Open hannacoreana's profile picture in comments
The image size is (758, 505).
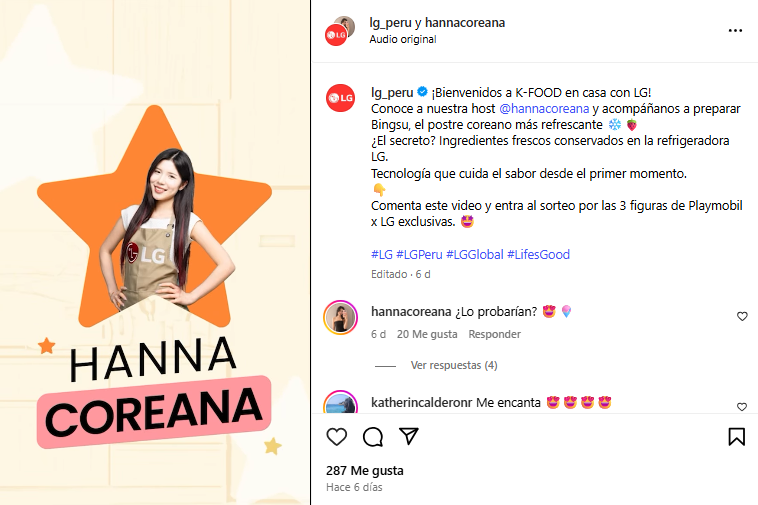coord(340,317)
